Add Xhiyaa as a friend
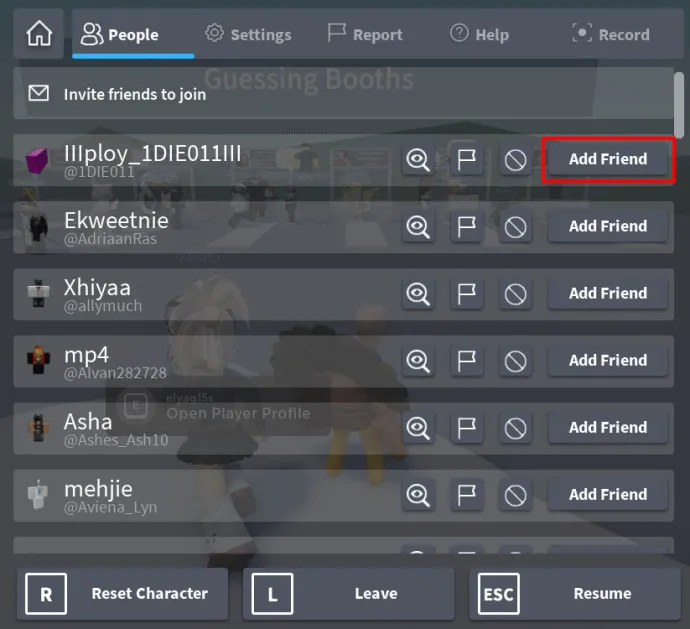This screenshot has width=690, height=629. tap(608, 294)
